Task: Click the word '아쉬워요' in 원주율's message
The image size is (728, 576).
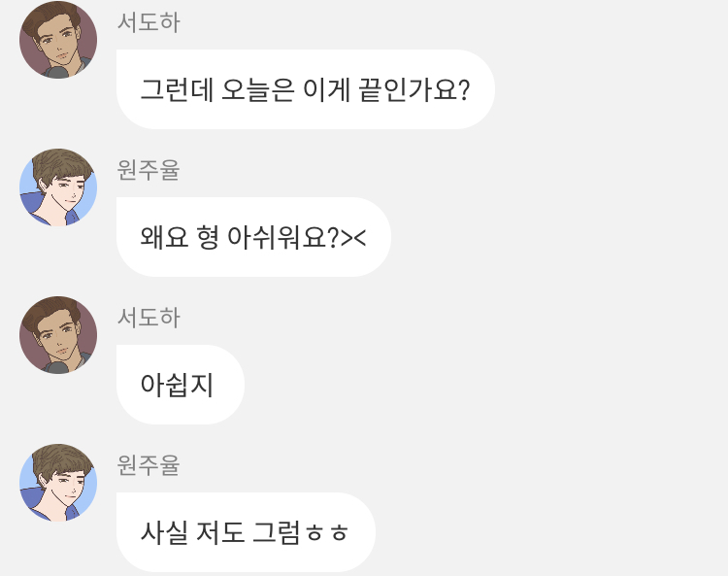Action: (283, 237)
